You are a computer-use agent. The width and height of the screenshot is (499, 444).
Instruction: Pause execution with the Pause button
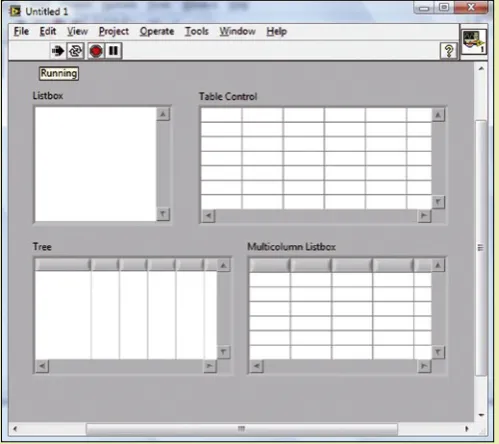113,51
